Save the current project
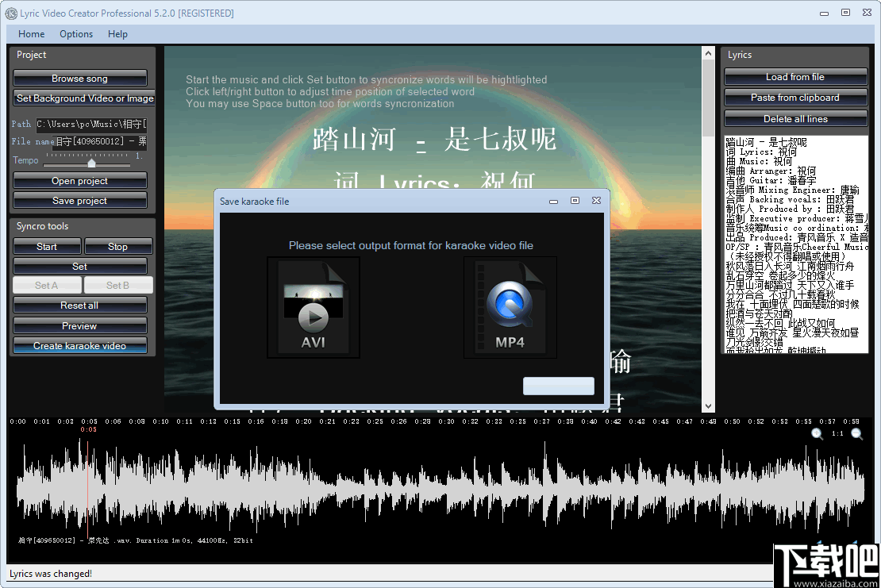This screenshot has height=588, width=881. point(79,200)
